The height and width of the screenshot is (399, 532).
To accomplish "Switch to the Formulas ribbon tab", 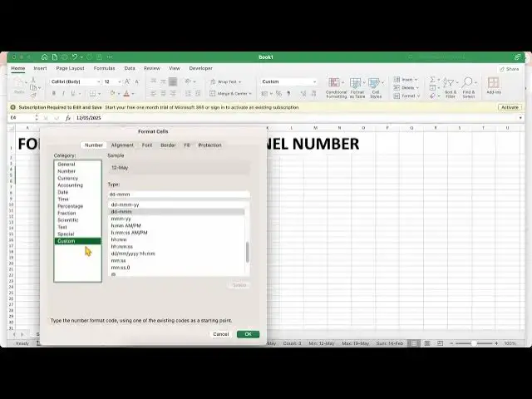I will point(104,68).
